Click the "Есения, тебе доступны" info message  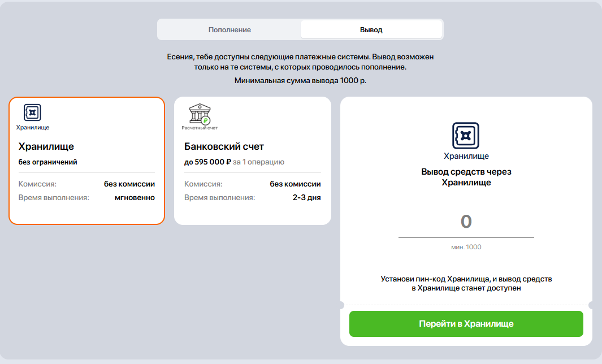tap(300, 62)
